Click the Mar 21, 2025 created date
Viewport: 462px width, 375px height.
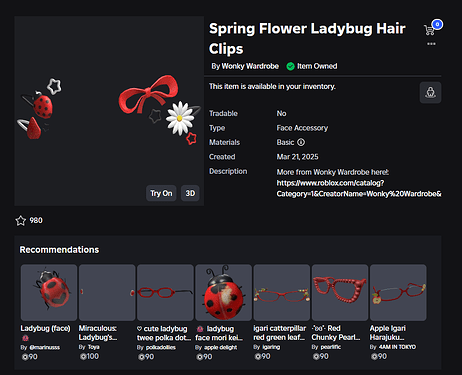pyautogui.click(x=297, y=157)
